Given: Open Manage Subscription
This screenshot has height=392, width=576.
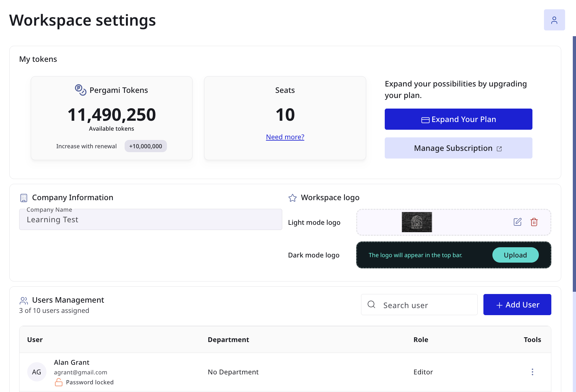Looking at the screenshot, I should coord(458,148).
